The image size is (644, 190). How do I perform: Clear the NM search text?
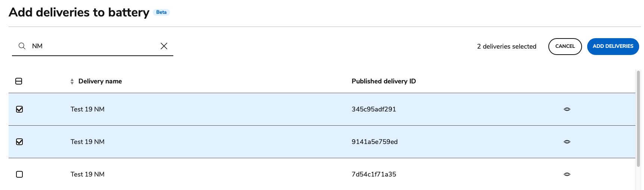(x=164, y=46)
